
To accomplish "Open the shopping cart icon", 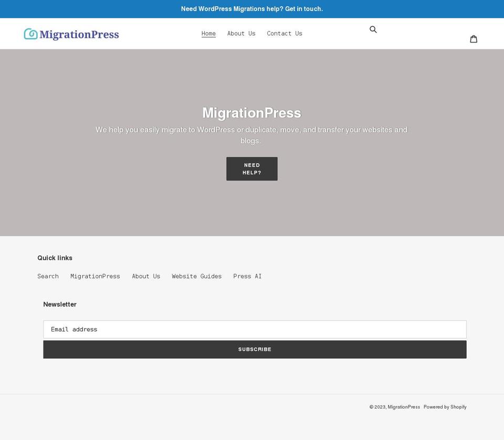I will 474,38.
